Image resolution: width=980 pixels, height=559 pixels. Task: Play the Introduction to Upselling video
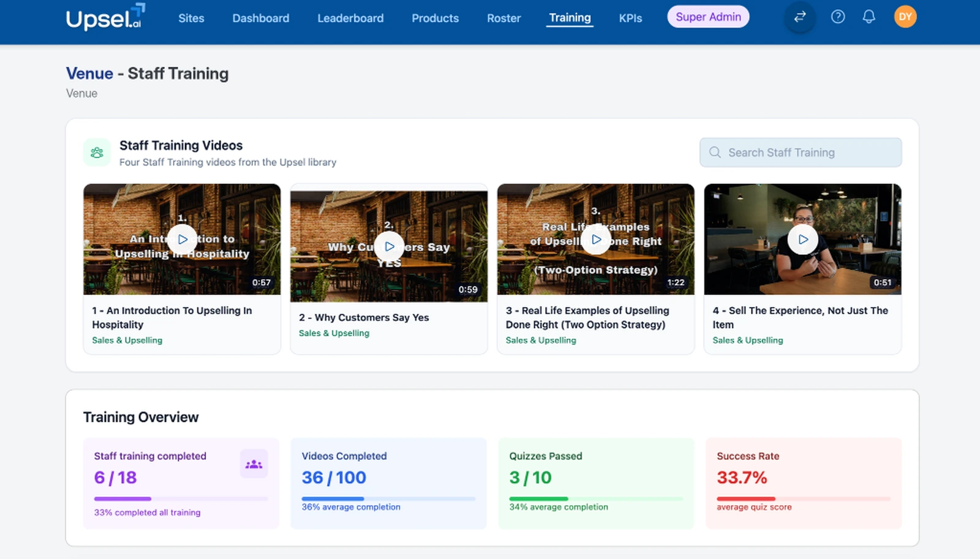point(182,240)
